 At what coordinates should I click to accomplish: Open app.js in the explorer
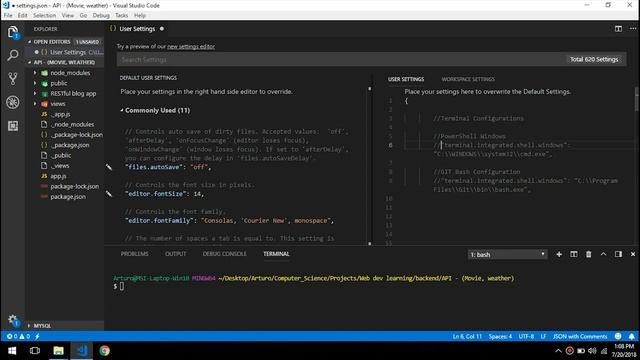coord(58,176)
